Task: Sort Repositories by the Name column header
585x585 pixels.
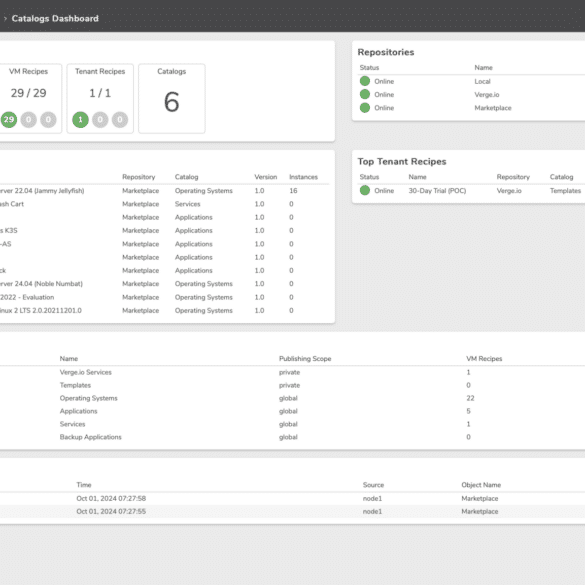Action: (484, 68)
